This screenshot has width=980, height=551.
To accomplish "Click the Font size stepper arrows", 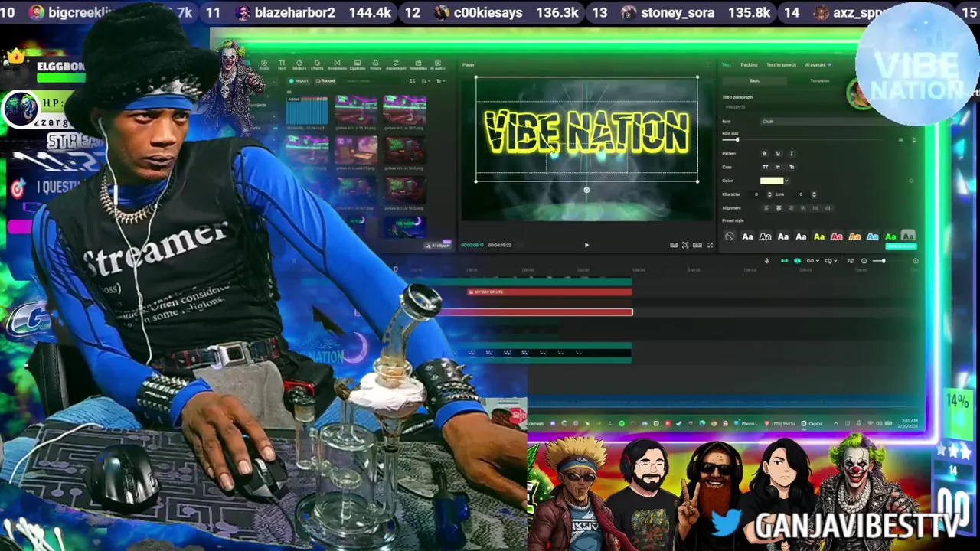I will tap(913, 140).
